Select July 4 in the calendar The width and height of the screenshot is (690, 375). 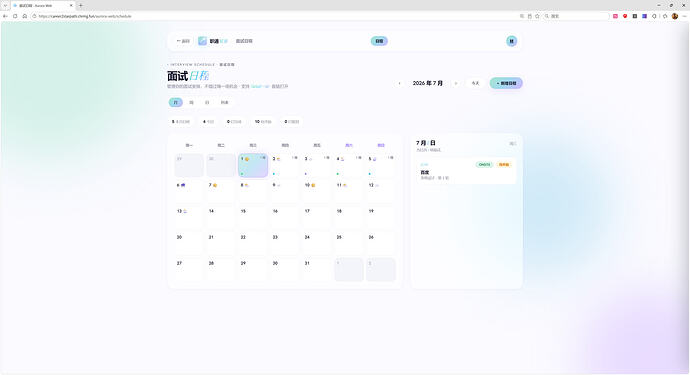coord(349,165)
